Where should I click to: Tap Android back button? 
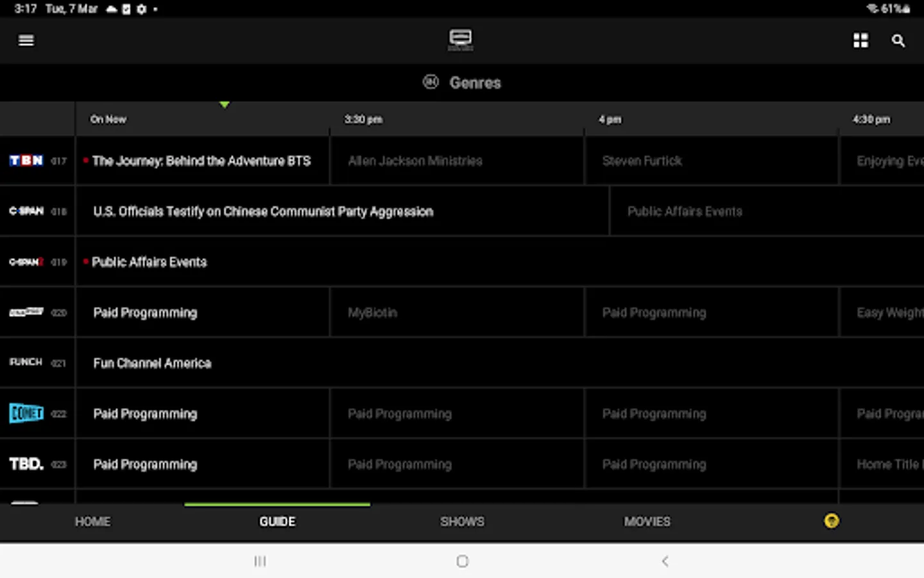pyautogui.click(x=665, y=561)
